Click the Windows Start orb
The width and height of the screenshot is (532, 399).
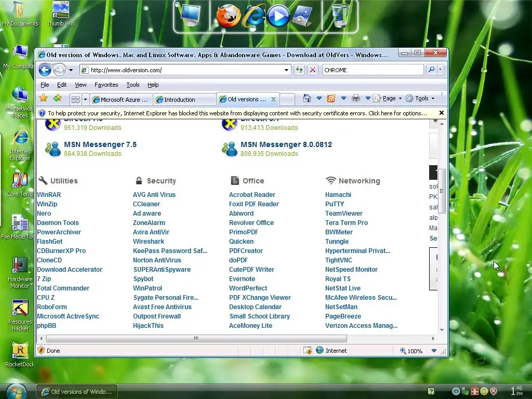[x=16, y=392]
